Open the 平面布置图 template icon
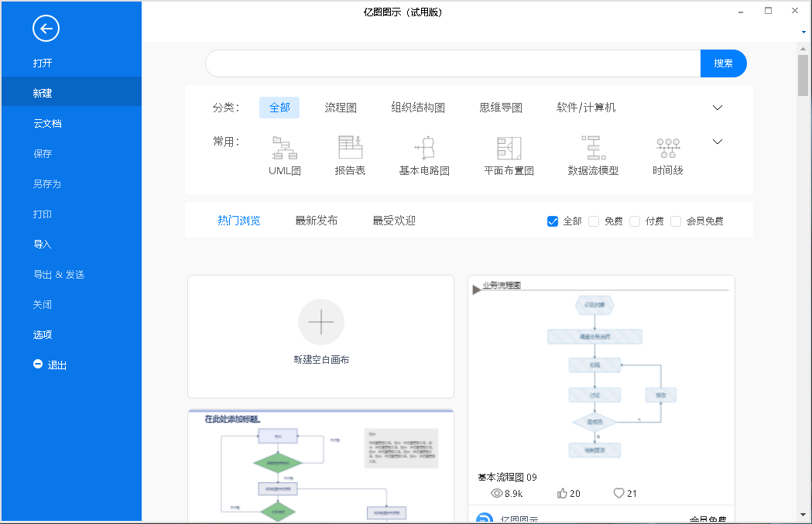 [509, 149]
